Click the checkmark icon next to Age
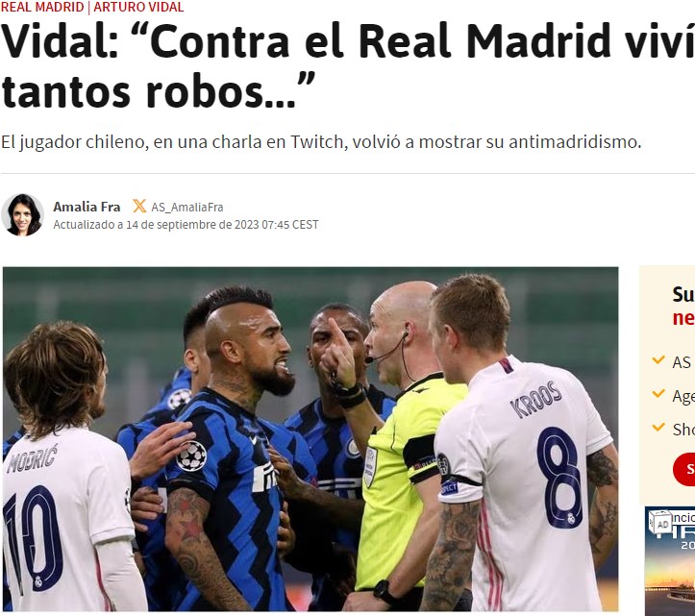Viewport: 695px width, 616px height. pyautogui.click(x=658, y=394)
